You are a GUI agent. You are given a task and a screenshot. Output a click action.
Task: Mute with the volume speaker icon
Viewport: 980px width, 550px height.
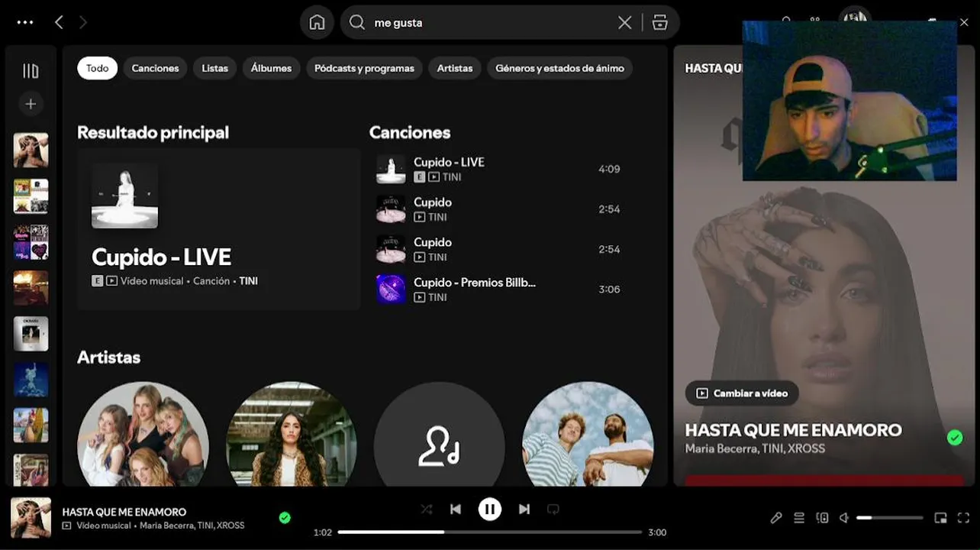(844, 518)
